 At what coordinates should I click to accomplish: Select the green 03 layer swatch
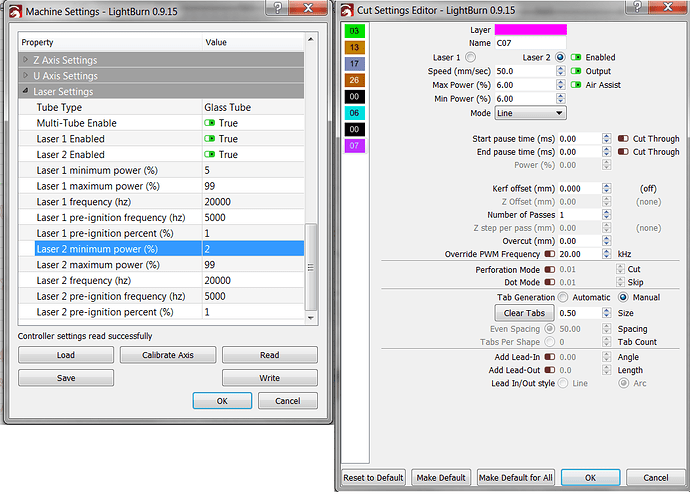pos(354,31)
